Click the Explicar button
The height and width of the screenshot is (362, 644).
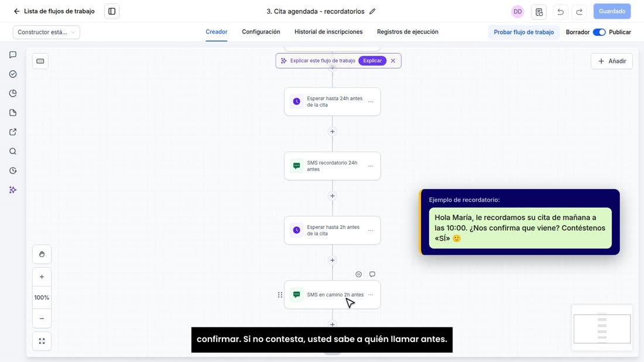(x=372, y=61)
